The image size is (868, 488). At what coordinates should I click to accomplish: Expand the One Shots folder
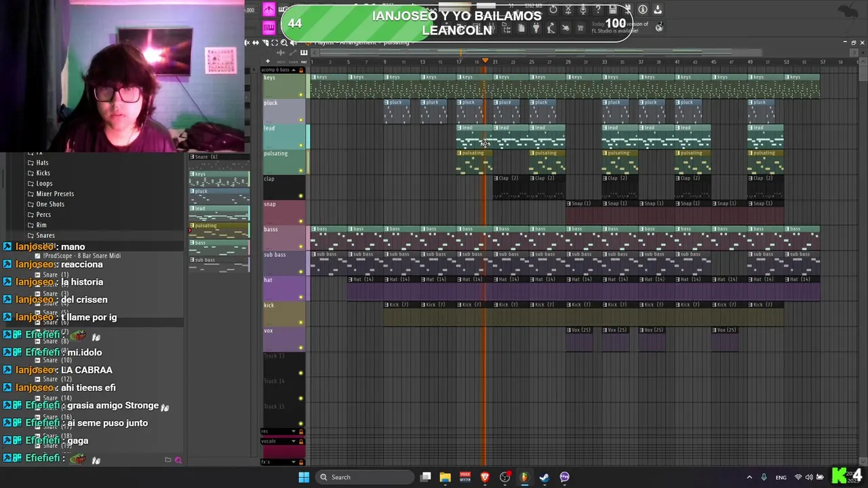tap(50, 204)
